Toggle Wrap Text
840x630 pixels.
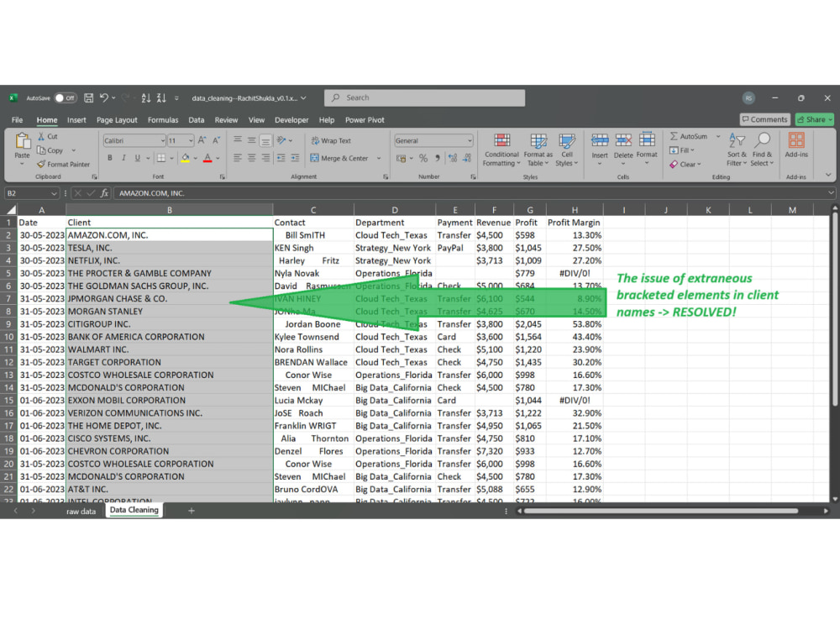tap(331, 141)
